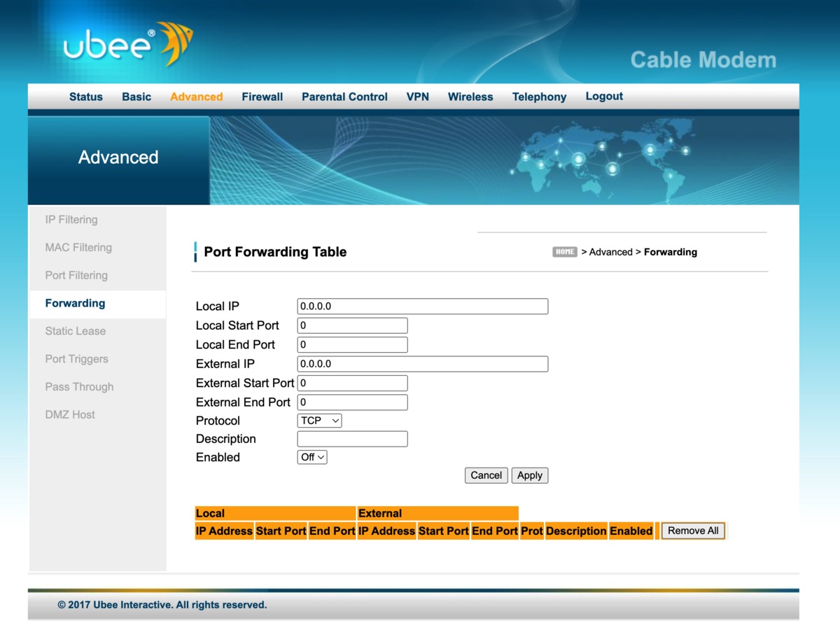Click Logout in the navigation bar

603,96
